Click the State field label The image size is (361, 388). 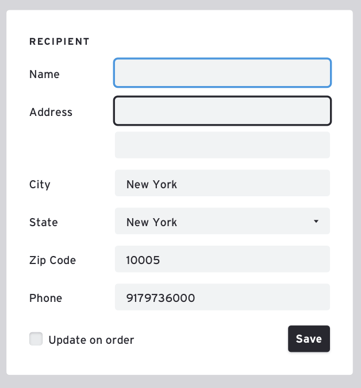coord(43,222)
